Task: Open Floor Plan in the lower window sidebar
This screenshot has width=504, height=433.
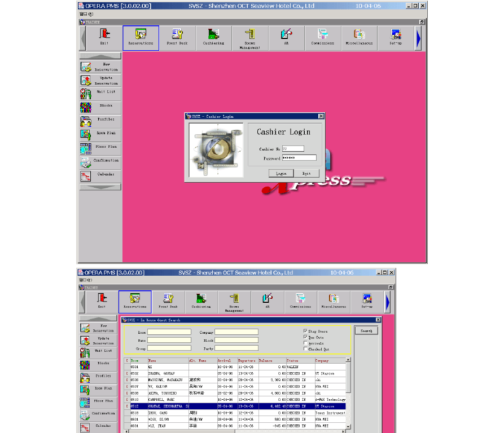Action: (100, 401)
